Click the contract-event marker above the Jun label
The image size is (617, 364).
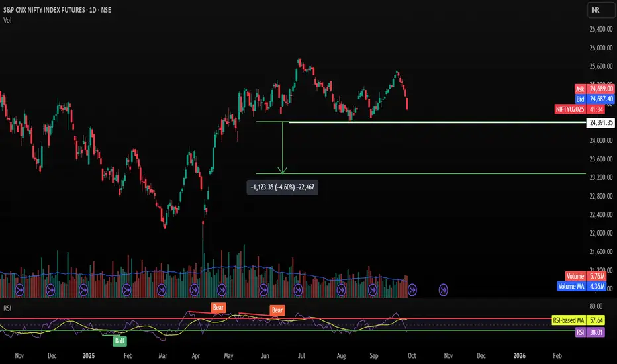263,291
